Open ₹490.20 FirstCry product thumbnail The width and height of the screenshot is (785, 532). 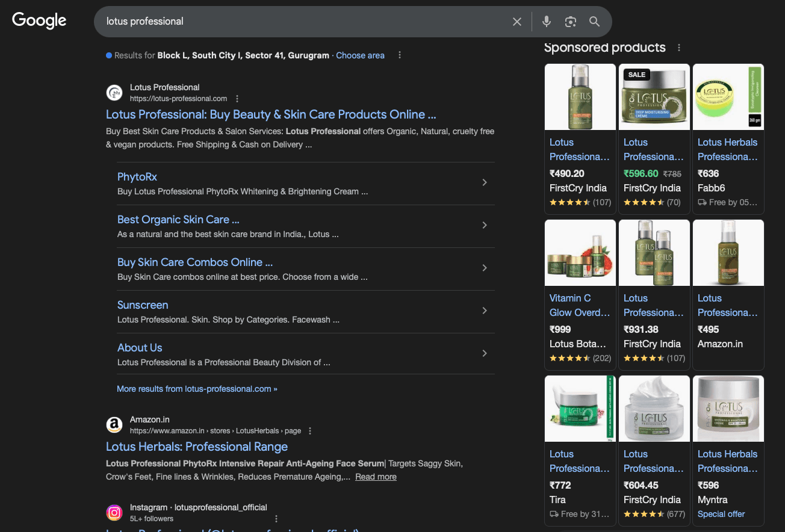(x=580, y=97)
